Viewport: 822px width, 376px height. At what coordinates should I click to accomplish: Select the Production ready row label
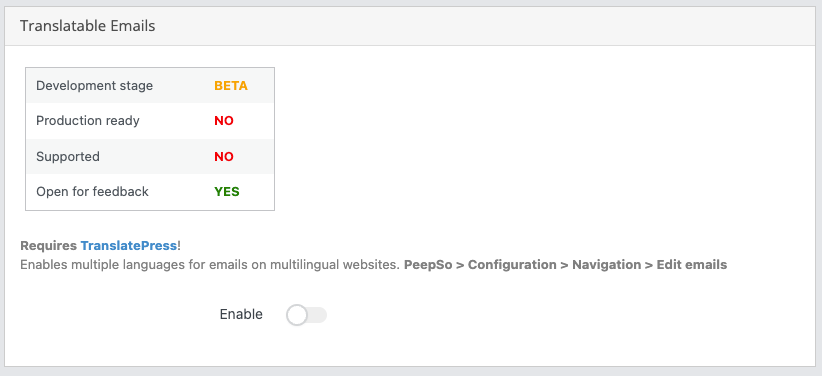pyautogui.click(x=88, y=121)
